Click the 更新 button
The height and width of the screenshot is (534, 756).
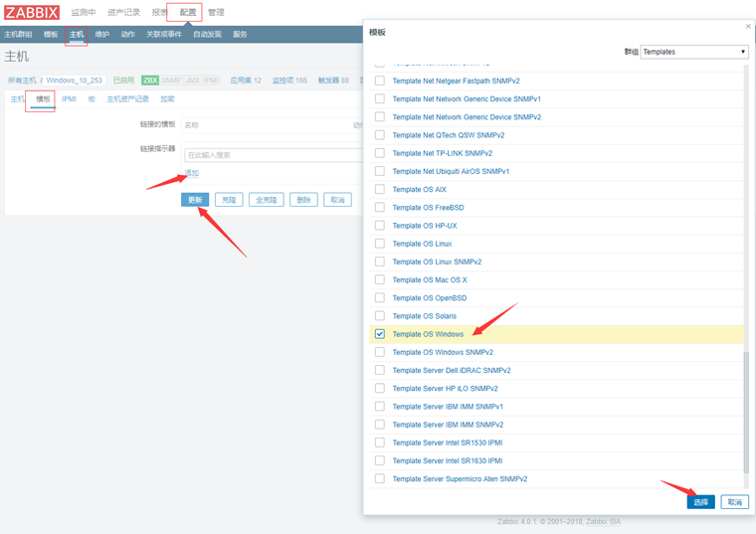(195, 200)
